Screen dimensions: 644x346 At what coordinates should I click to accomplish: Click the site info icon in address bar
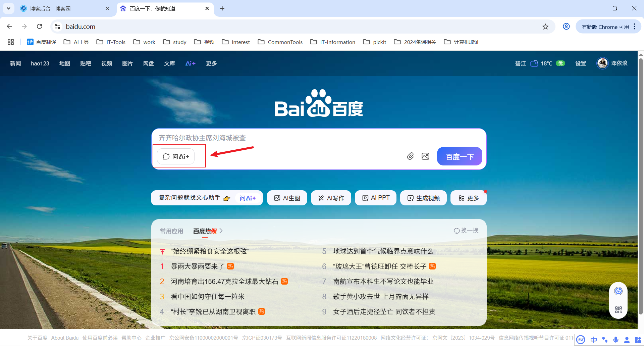click(57, 27)
